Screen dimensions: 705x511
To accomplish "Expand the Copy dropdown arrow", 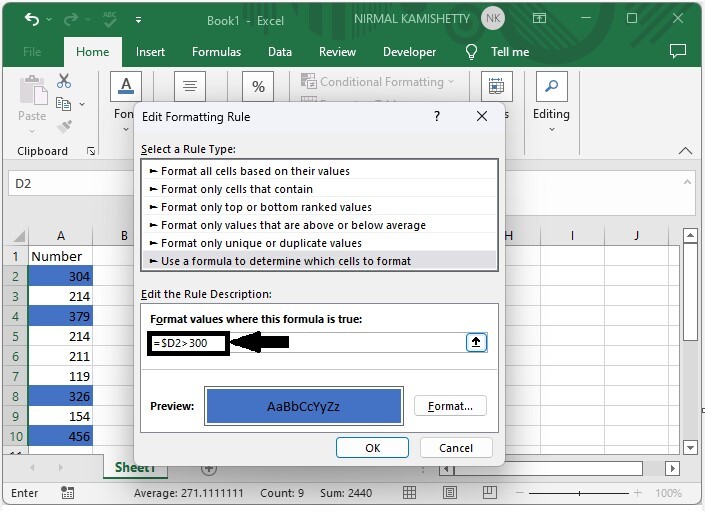I will tap(82, 104).
